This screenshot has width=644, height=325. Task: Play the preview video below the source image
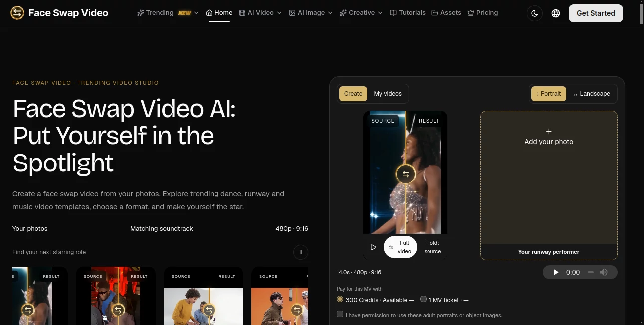373,247
